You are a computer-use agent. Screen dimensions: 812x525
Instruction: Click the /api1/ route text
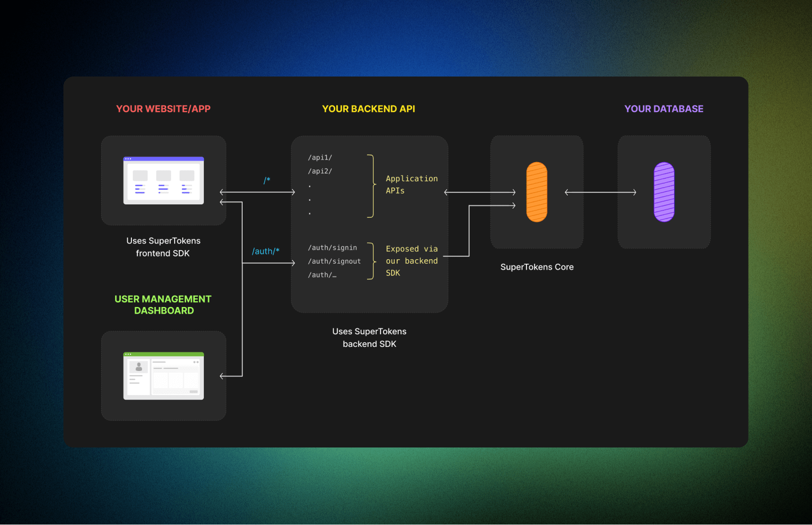coord(320,158)
